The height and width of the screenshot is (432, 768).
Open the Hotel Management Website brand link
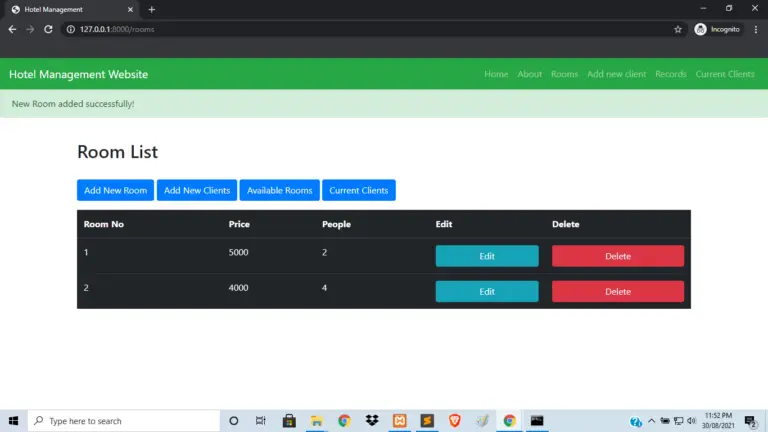[x=78, y=74]
